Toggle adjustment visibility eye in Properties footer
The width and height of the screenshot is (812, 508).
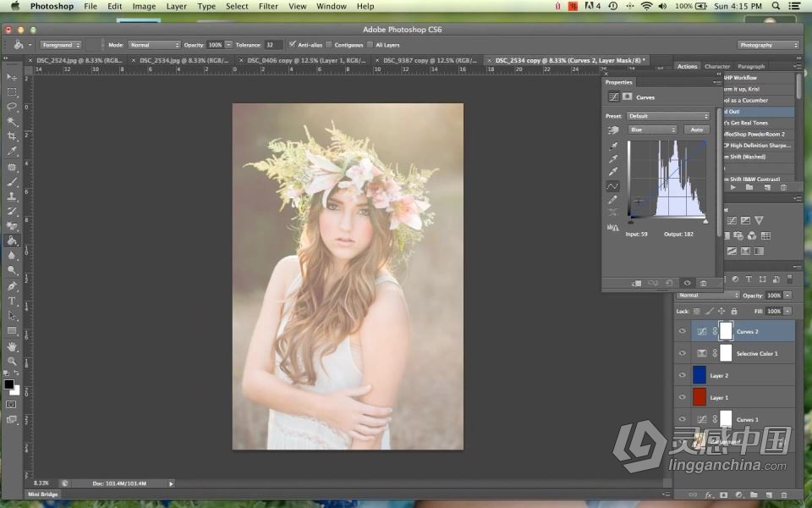[x=687, y=283]
